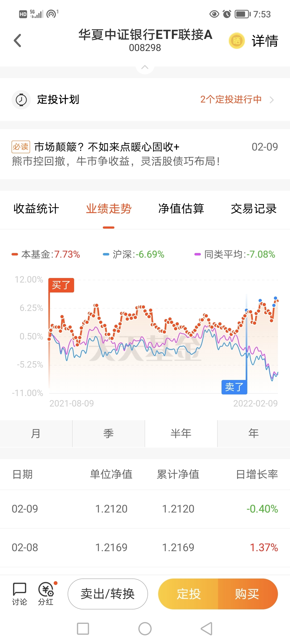Select the 季 period option

coord(108,433)
